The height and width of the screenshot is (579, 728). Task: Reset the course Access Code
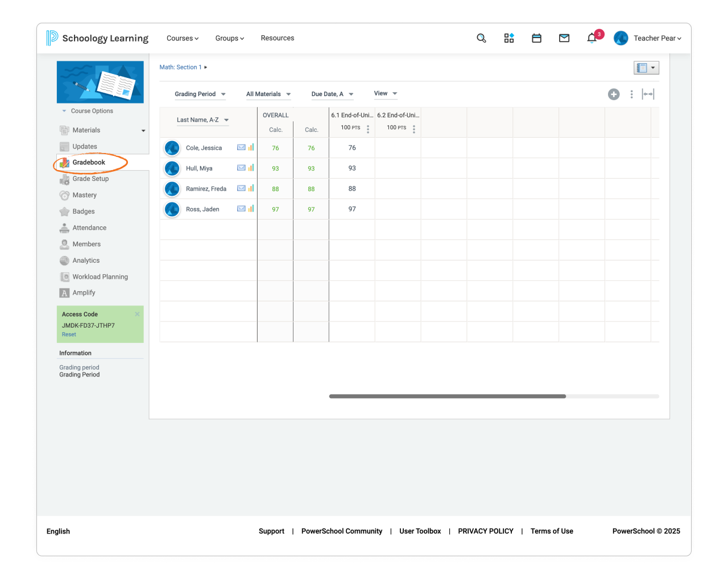coord(68,334)
